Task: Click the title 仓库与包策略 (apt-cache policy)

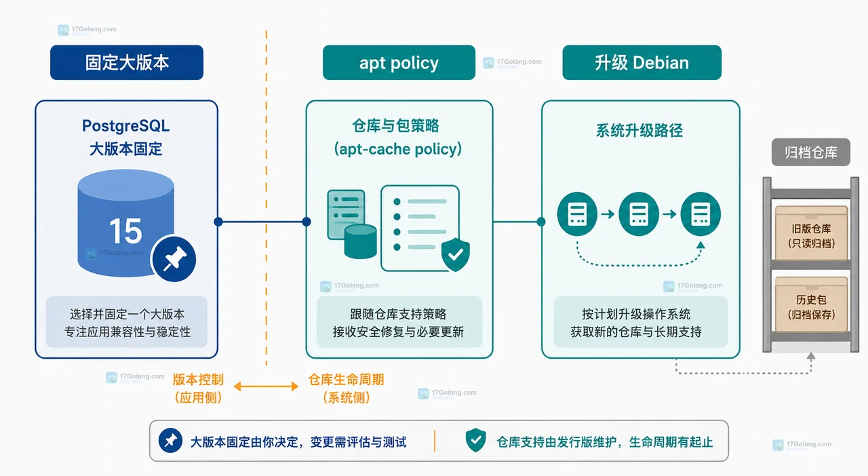Action: (x=398, y=137)
